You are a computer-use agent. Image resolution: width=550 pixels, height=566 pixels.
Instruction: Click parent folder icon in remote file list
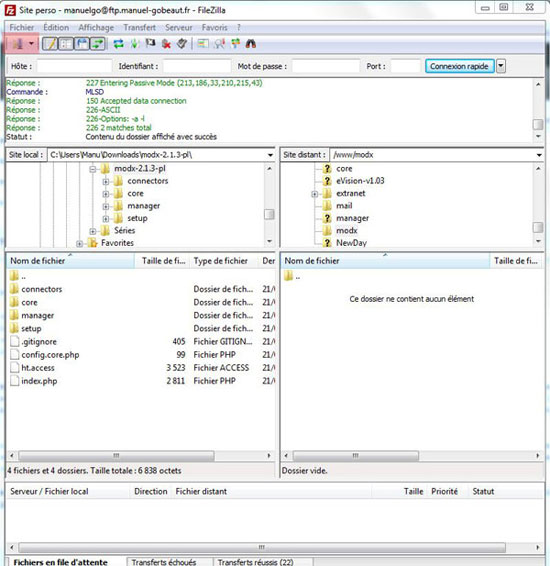[x=288, y=276]
